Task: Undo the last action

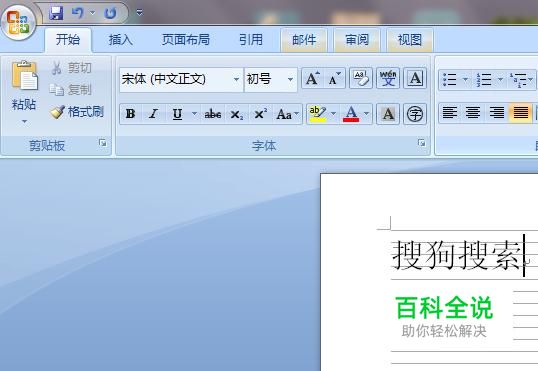Action: pos(78,13)
